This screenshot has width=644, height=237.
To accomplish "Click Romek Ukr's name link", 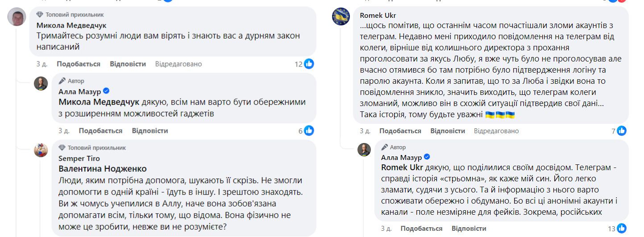I will point(378,15).
